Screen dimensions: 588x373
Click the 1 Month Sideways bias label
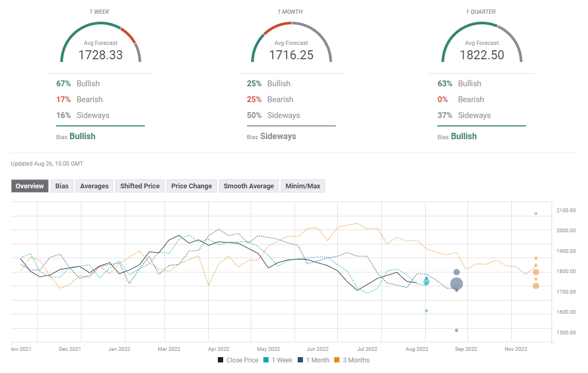click(x=278, y=137)
